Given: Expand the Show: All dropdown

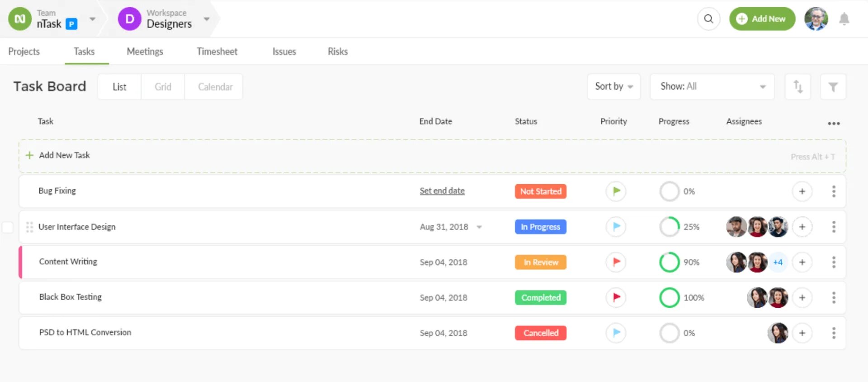Looking at the screenshot, I should tap(712, 86).
